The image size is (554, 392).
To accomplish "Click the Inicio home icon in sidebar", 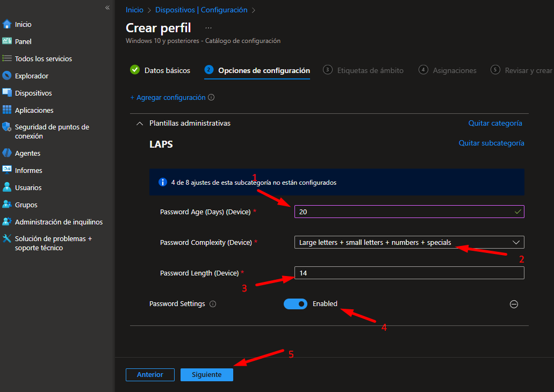I will click(x=7, y=24).
